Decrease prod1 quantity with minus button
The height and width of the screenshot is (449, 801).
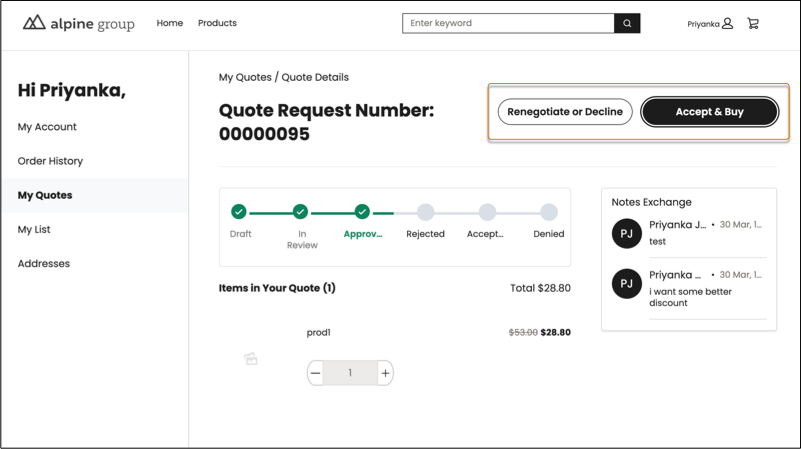click(x=316, y=373)
